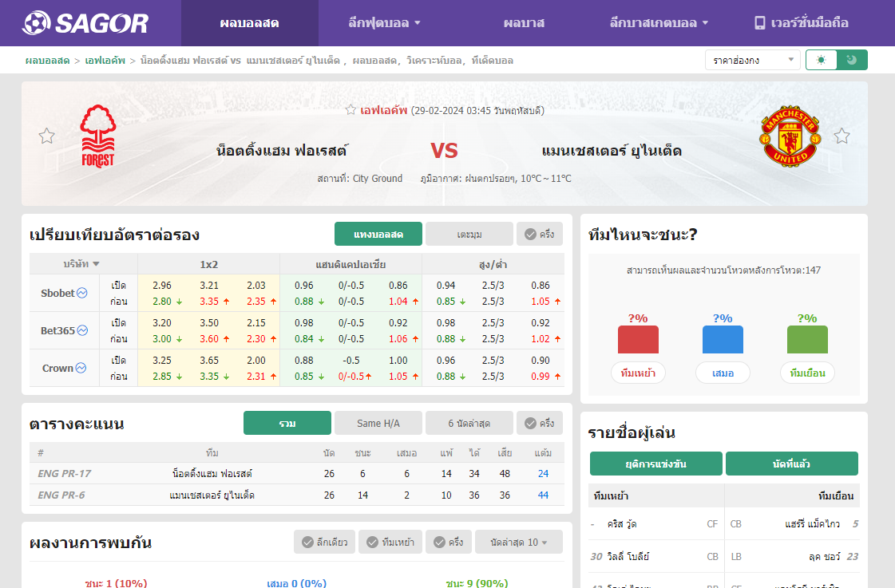Vote ทีมเยือน away team to win
895x588 pixels.
807,373
